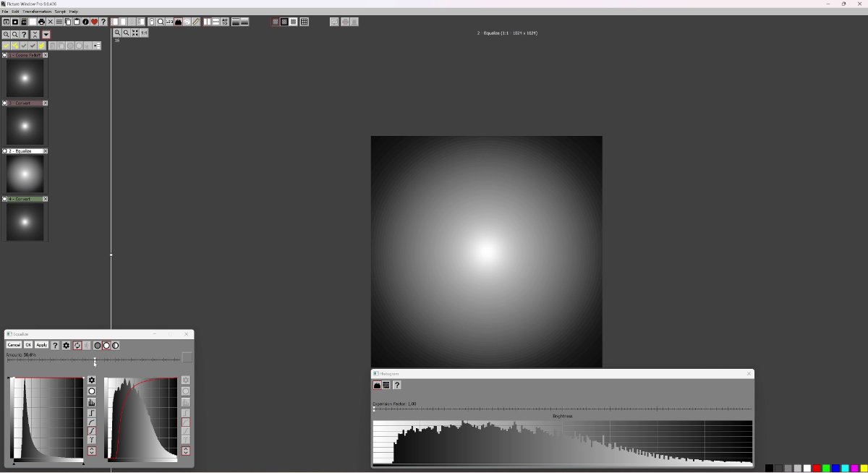The image size is (868, 473).
Task: Click the red heart icon in toolbar
Action: pyautogui.click(x=94, y=22)
